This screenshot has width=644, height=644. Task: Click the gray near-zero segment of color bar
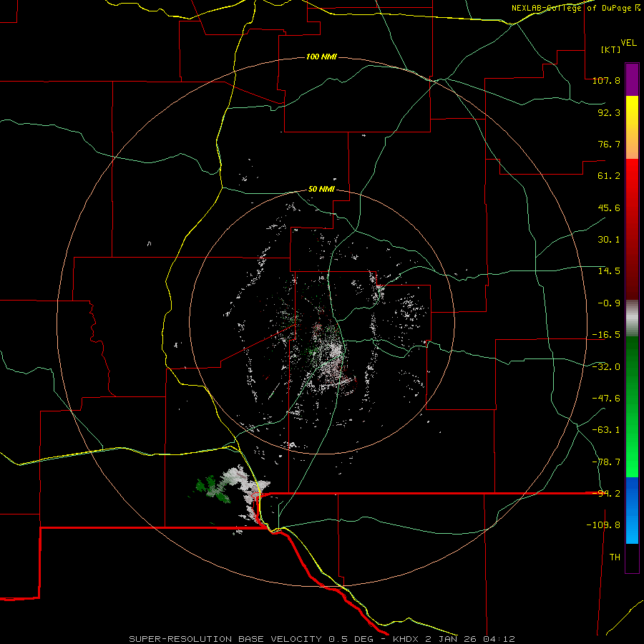click(x=632, y=318)
